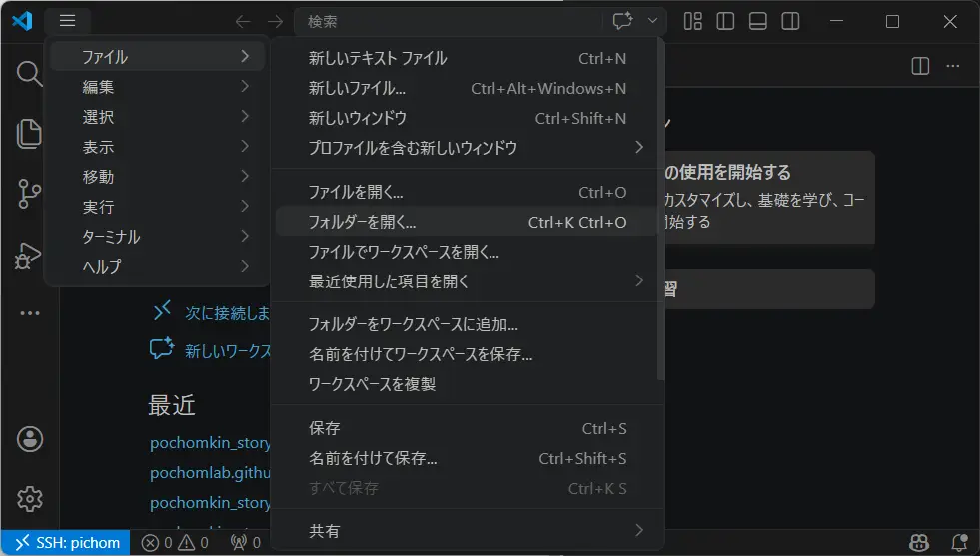Open the Copilot chat icon in title bar
This screenshot has height=556, width=980.
622,21
